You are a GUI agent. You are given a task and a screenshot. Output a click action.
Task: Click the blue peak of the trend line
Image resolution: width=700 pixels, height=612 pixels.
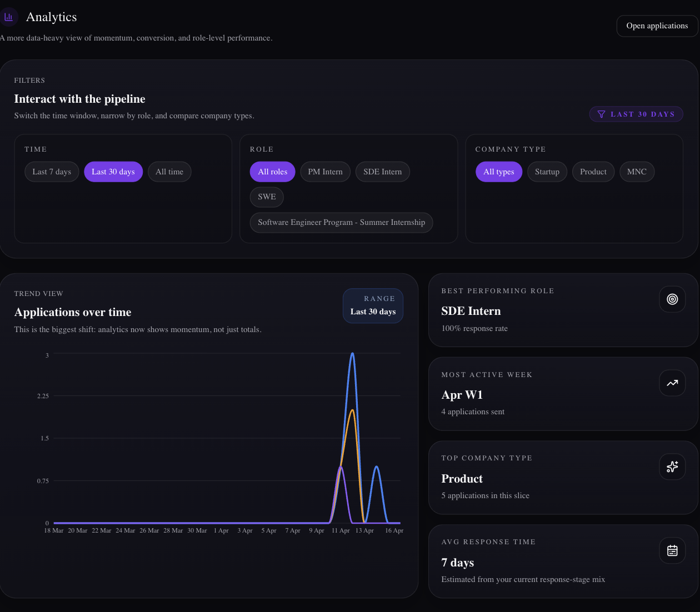tap(352, 354)
